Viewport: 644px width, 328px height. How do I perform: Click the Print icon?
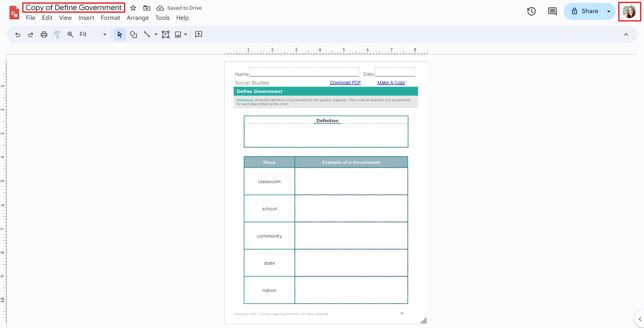click(44, 34)
